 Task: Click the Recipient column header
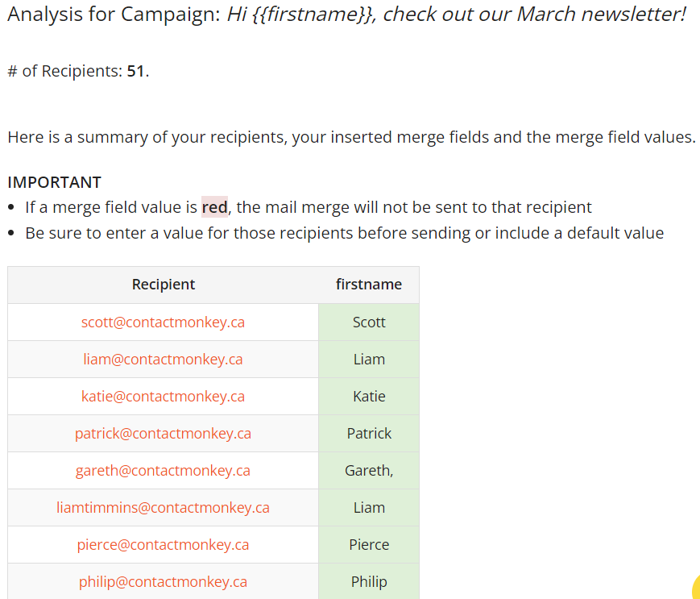point(164,285)
